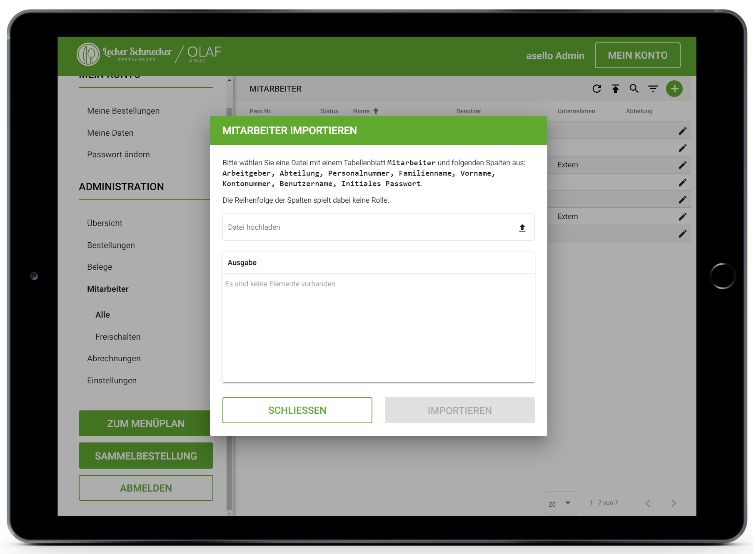This screenshot has height=554, width=756.
Task: Click the refresh icon in Mitarbeiter toolbar
Action: [596, 89]
